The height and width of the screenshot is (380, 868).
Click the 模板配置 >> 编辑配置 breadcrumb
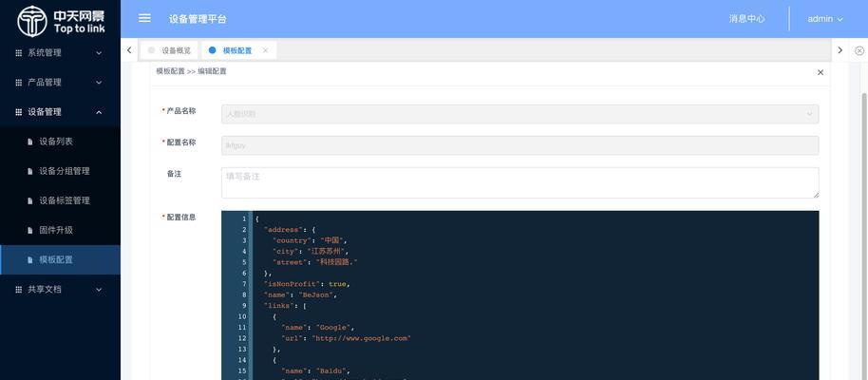[x=191, y=71]
